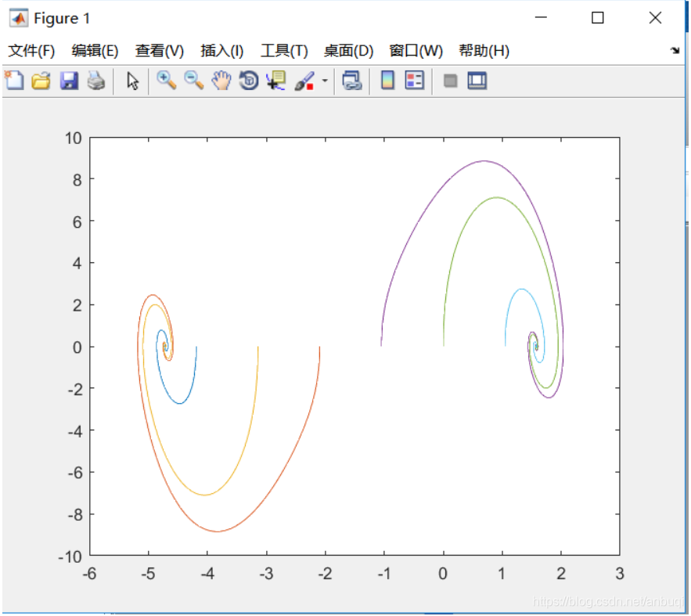The height and width of the screenshot is (616, 691).
Task: Click the Show Plot Tools and Dock icon
Action: 477,81
